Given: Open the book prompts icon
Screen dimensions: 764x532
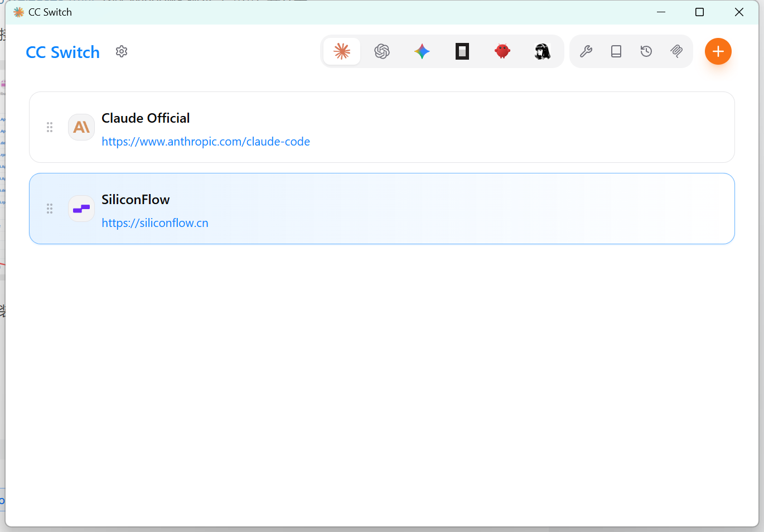Looking at the screenshot, I should tap(616, 51).
